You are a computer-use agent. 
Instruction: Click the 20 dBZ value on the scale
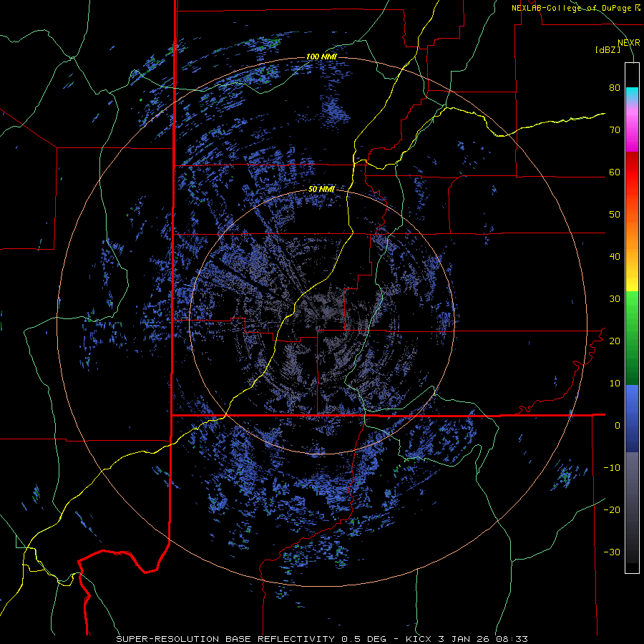pyautogui.click(x=615, y=341)
